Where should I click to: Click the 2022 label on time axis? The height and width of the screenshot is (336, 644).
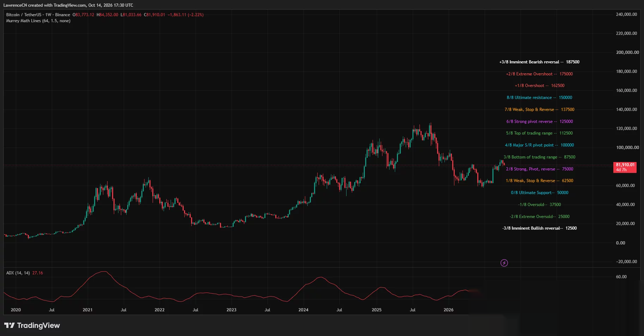[x=159, y=310]
